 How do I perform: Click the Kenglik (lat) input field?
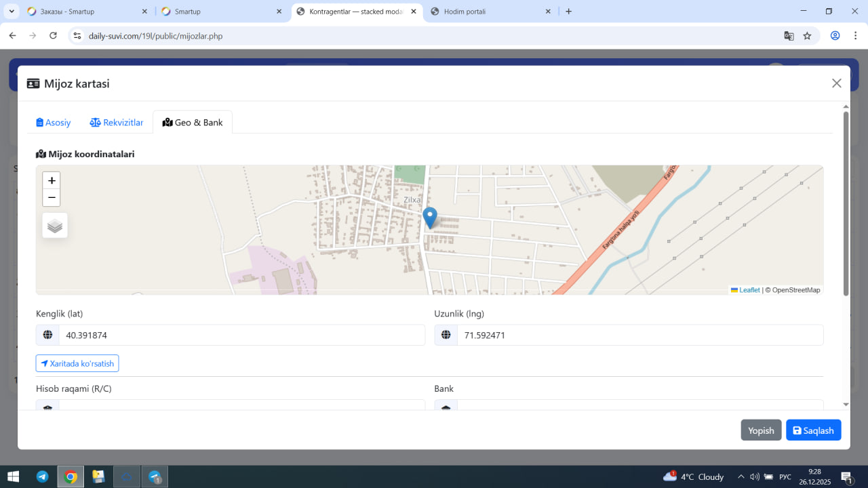(241, 335)
